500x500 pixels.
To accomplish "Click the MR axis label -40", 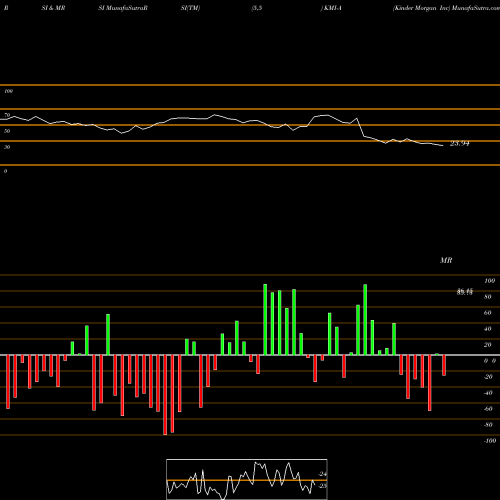I will 488,393.
